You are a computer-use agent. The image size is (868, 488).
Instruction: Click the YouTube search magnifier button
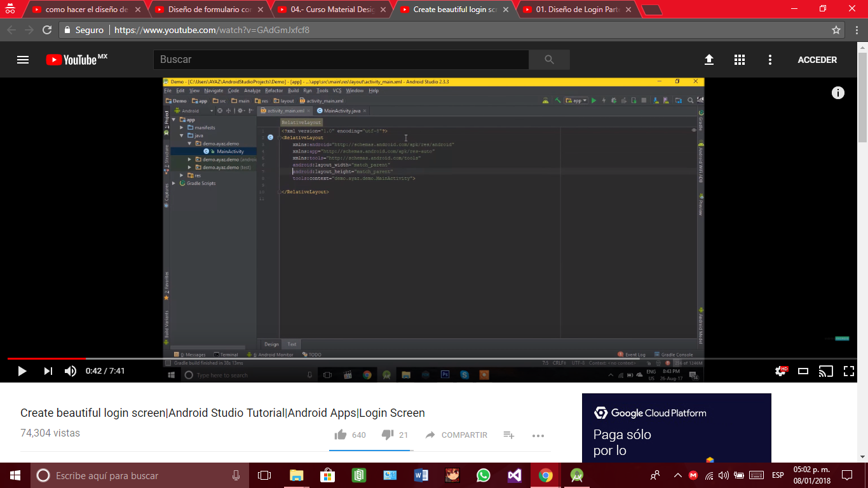550,60
